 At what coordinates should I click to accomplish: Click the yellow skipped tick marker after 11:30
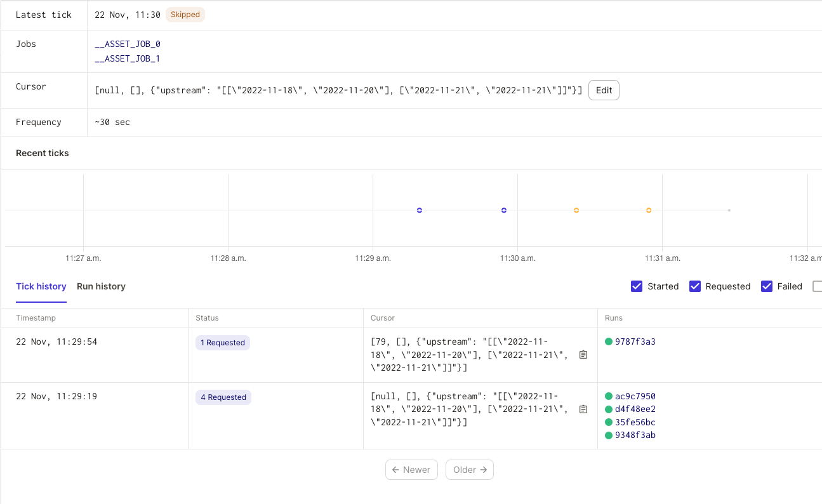(x=576, y=210)
